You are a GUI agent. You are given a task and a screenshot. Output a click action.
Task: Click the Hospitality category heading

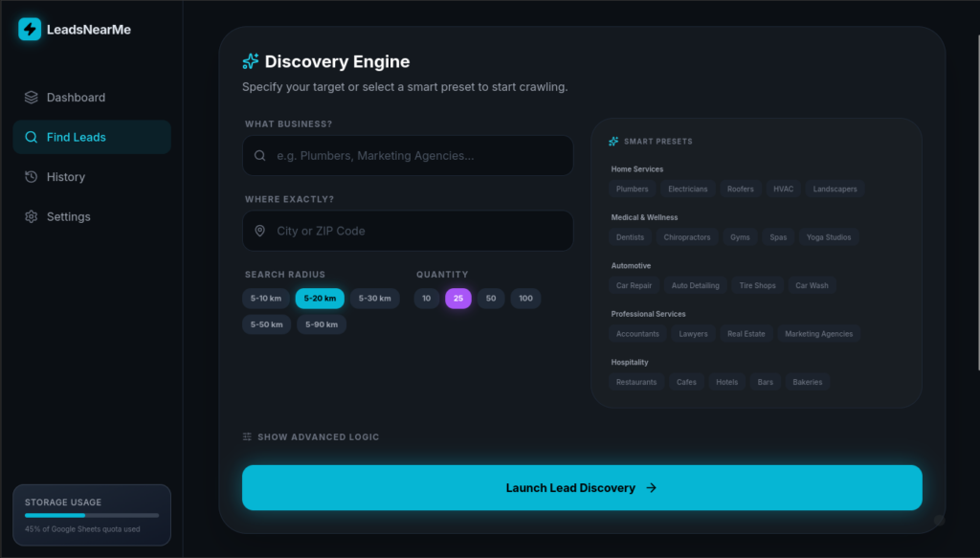630,363
